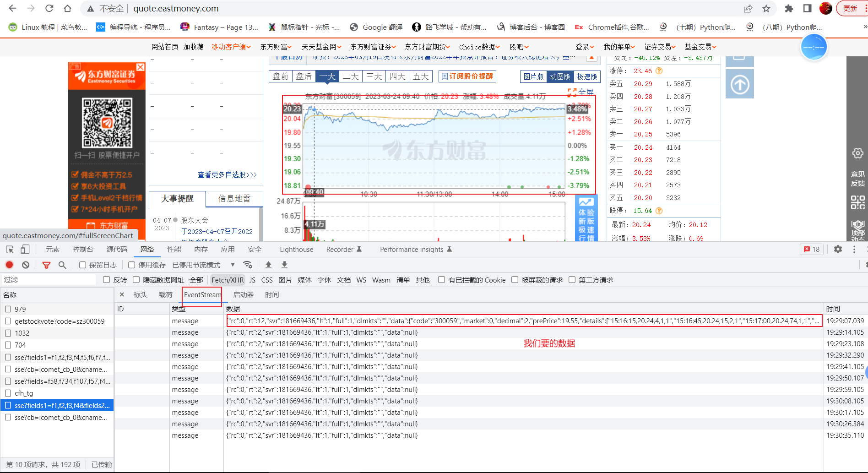868x473 pixels.
Task: Clear the network log icon
Action: pos(26,265)
